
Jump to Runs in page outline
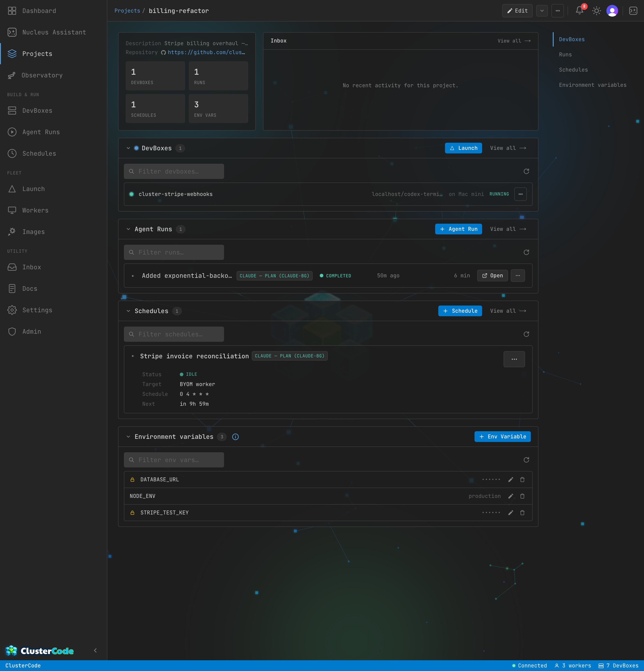coord(565,54)
